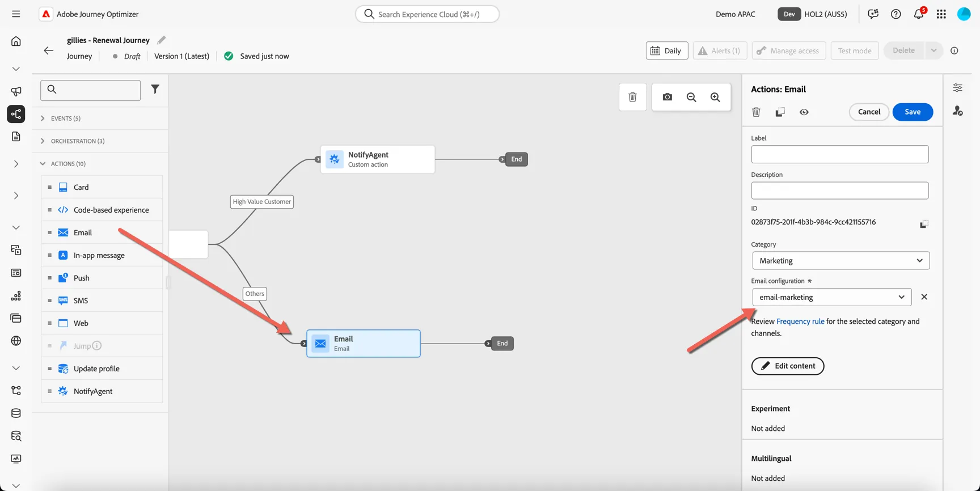Click the Search Experience Cloud box
The width and height of the screenshot is (980, 491).
[427, 14]
